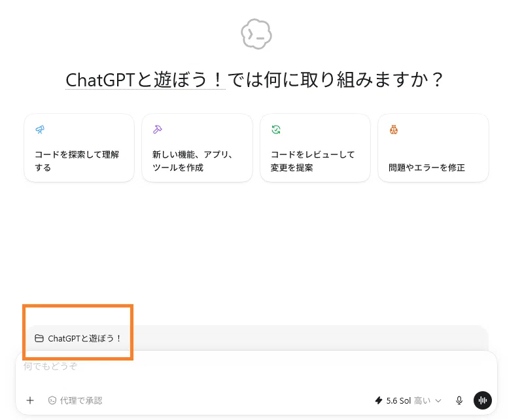Image resolution: width=522 pixels, height=420 pixels.
Task: Click the microphone dictation icon
Action: click(459, 400)
